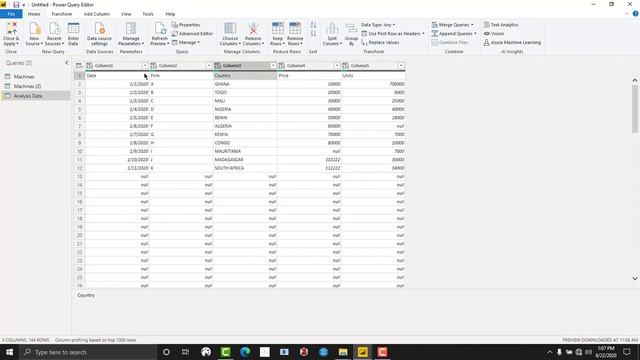Screen dimensions: 640x360
Task: Sort descending with the lower sort icon
Action: pos(313,33)
